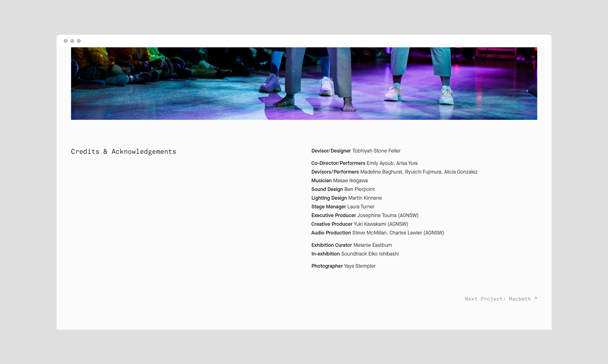608x364 pixels.
Task: Select the In-exhibition Soundtrack Eiko Ishibashi line
Action: [355, 254]
